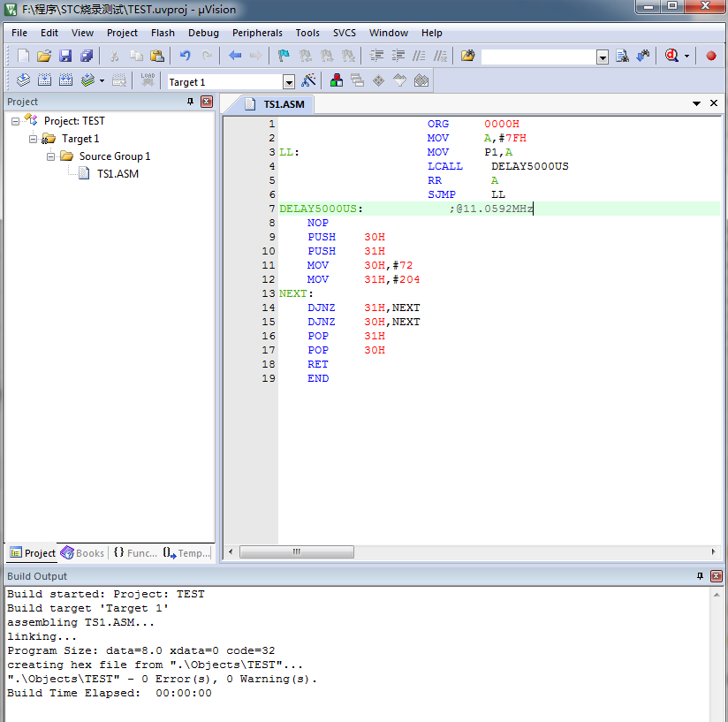The image size is (728, 722).
Task: Save the current file with the disk icon
Action: (x=65, y=57)
